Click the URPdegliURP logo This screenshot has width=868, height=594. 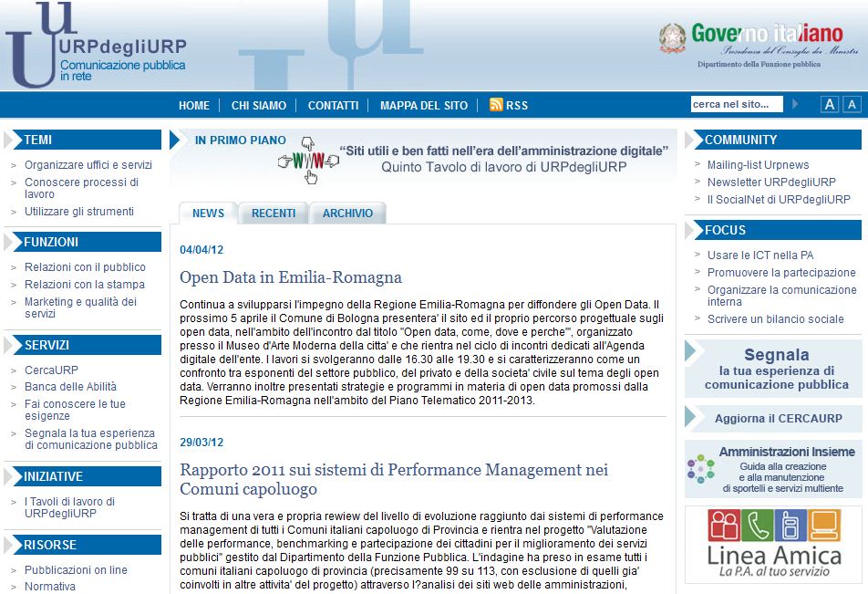(x=96, y=45)
